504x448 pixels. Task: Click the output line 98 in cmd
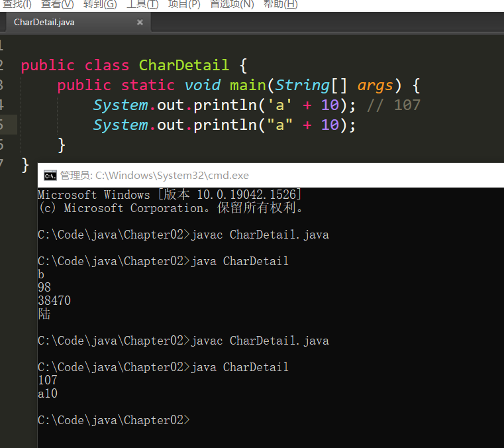tap(44, 287)
